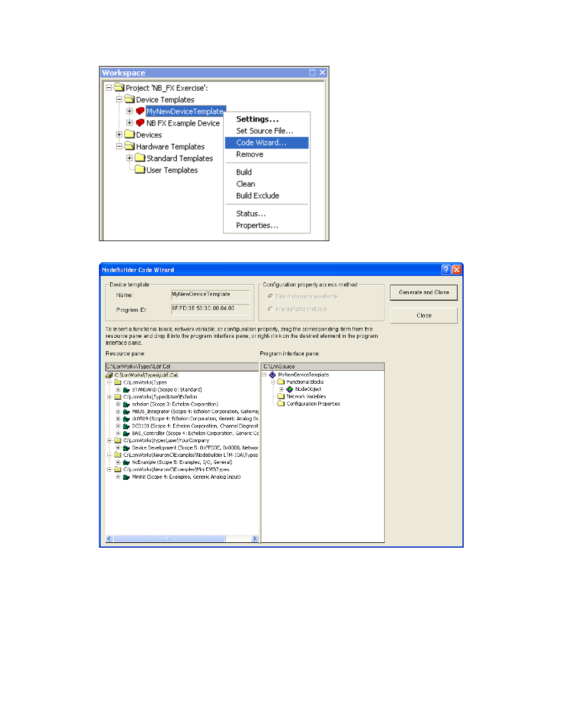Choose Set Source File... menu entry

point(267,131)
